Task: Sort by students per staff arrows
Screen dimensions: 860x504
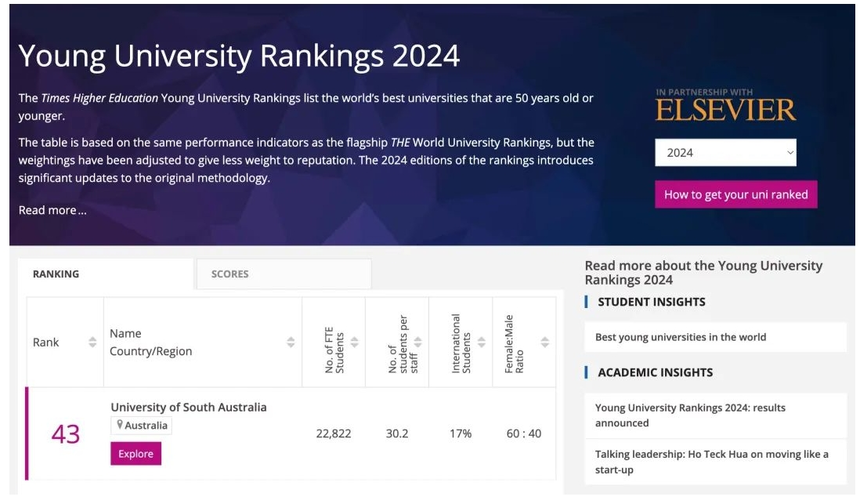Action: pyautogui.click(x=418, y=342)
